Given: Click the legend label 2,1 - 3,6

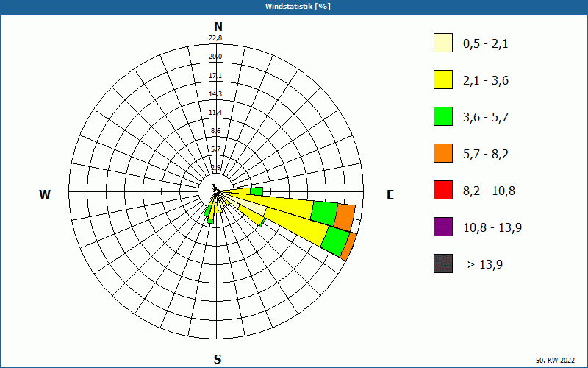Looking at the screenshot, I should tap(486, 81).
